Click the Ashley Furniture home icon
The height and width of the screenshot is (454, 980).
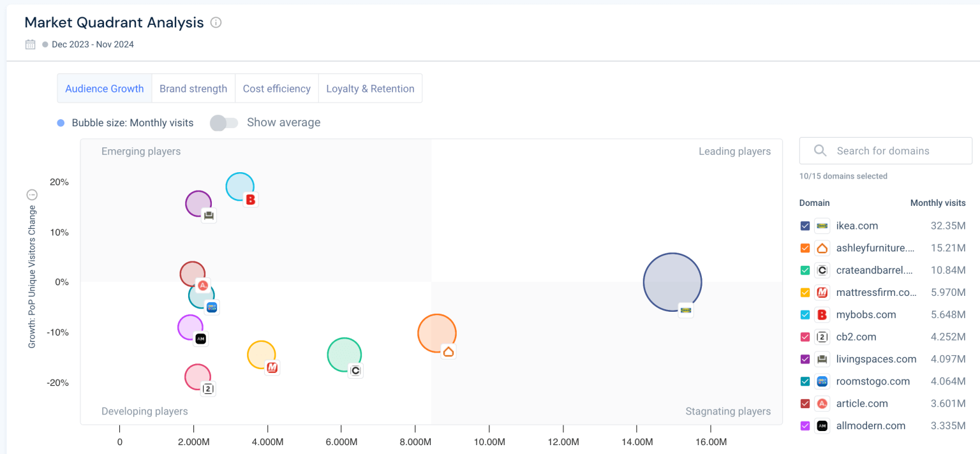click(x=822, y=248)
